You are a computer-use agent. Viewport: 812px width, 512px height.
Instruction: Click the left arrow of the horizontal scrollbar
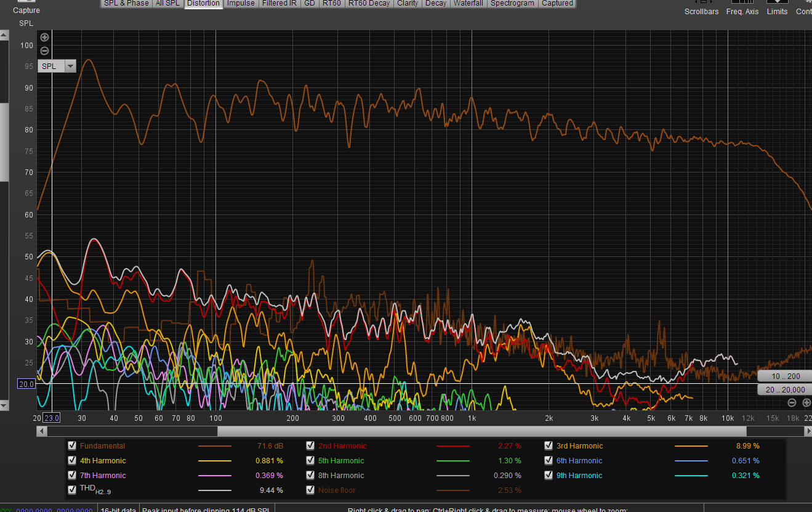[x=42, y=431]
